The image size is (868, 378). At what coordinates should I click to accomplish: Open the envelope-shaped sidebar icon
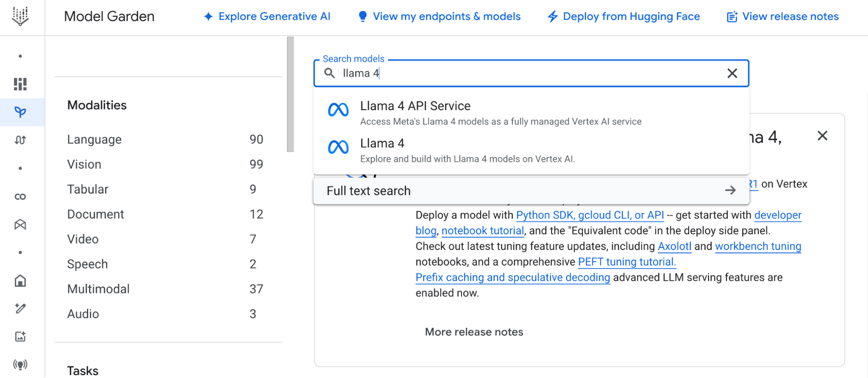coord(20,224)
